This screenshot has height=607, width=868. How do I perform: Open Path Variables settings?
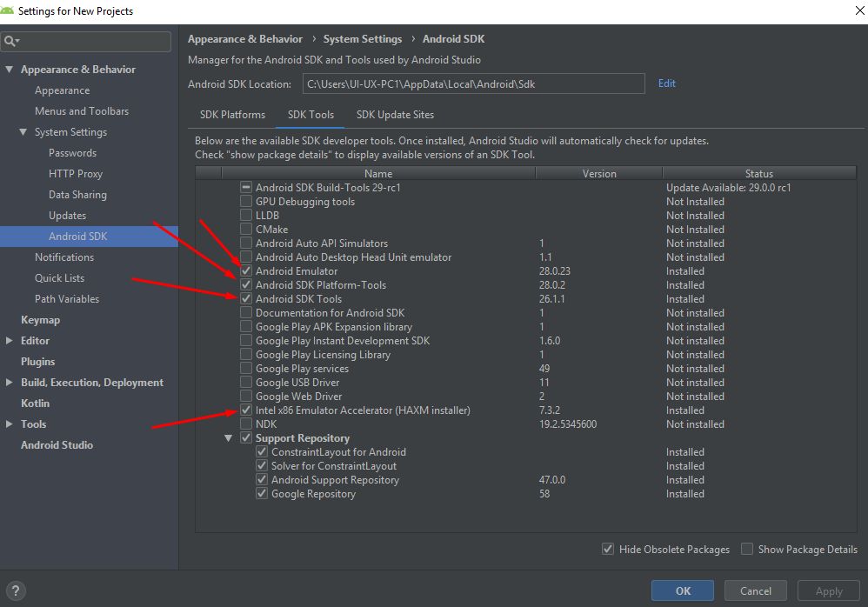67,299
